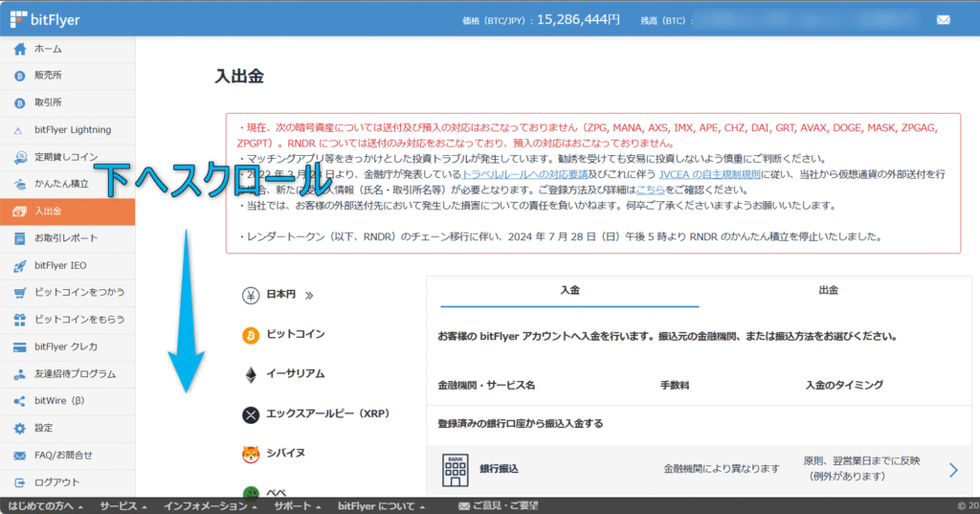Click the 定期貸しコイン icon
Image resolution: width=980 pixels, height=514 pixels.
tap(20, 157)
